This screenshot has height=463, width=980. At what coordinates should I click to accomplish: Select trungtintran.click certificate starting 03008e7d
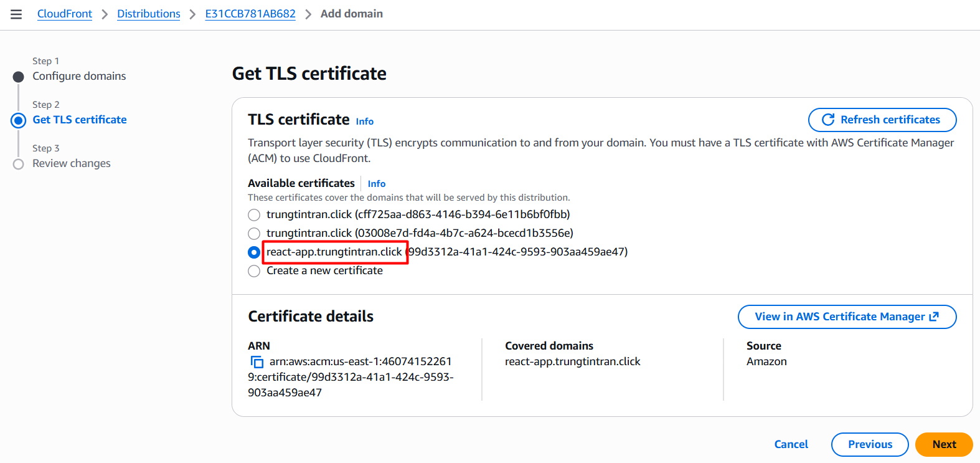[x=254, y=234]
